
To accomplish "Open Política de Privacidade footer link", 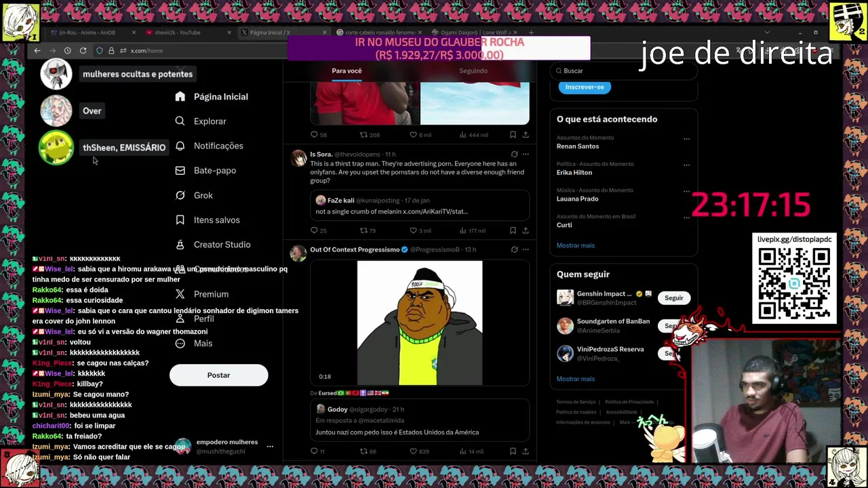I will pos(629,402).
